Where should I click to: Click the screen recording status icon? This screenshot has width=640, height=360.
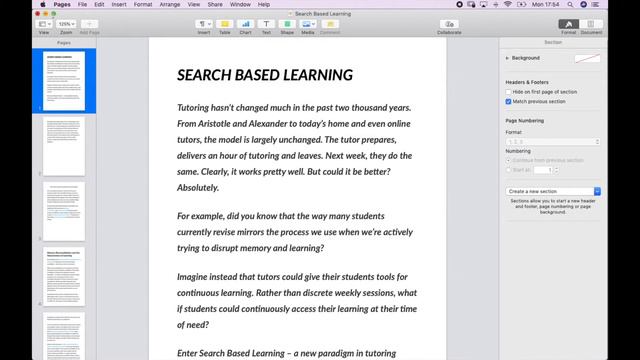(460, 4)
